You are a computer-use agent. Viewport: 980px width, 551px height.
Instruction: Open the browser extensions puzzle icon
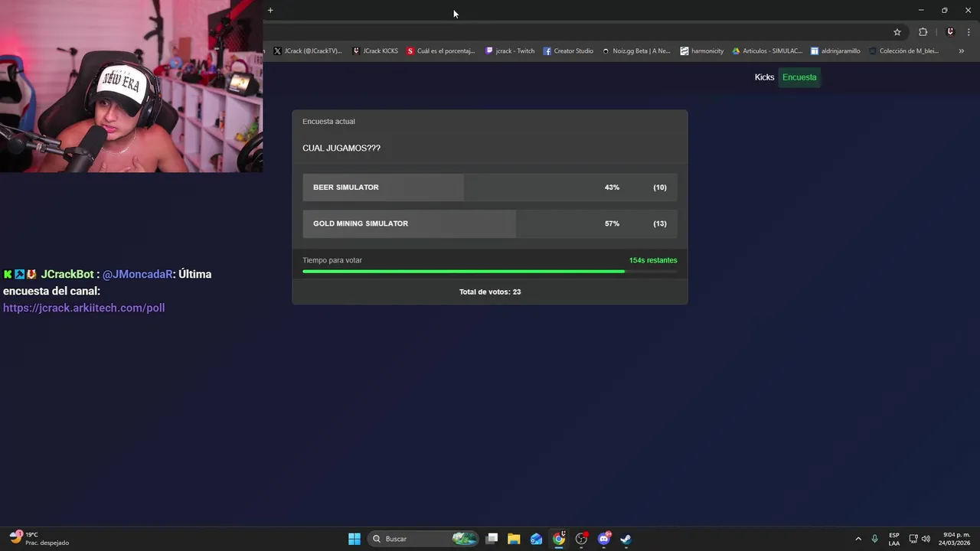point(923,32)
